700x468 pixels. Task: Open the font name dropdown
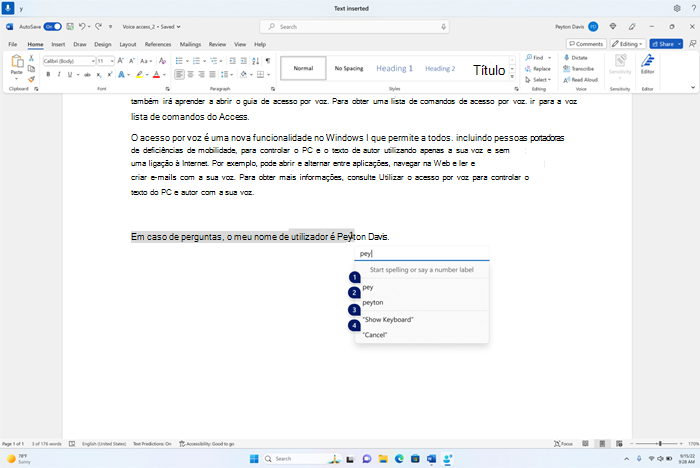click(93, 61)
